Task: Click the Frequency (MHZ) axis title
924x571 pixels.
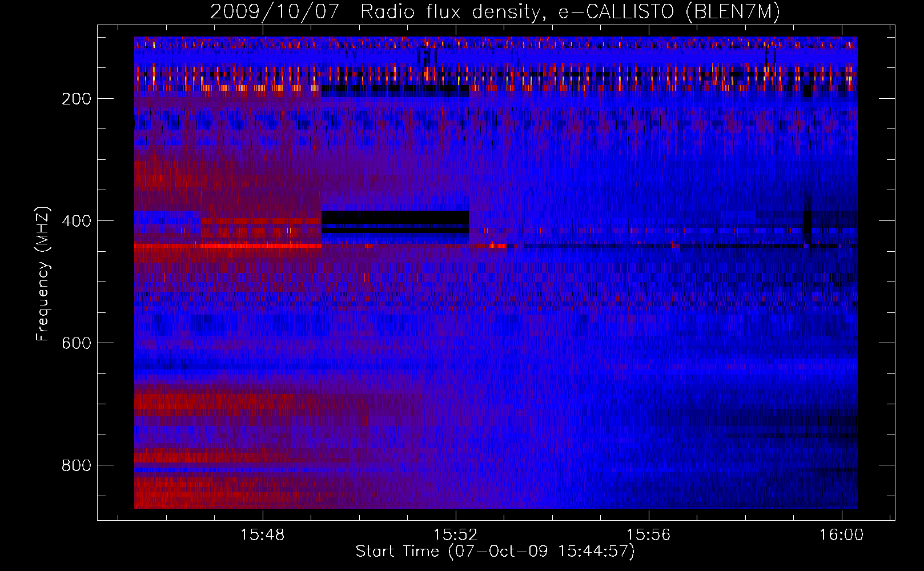Action: 43,274
